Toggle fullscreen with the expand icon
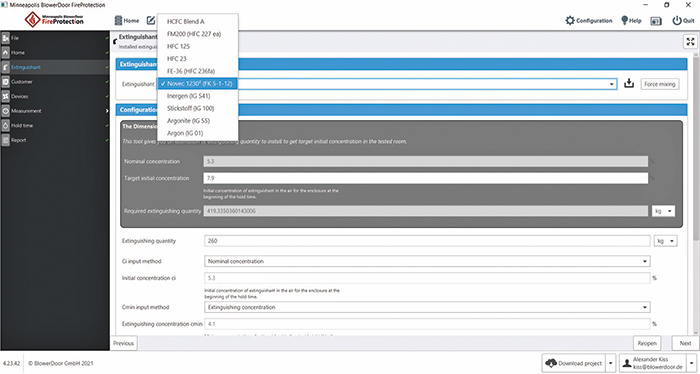 point(690,42)
